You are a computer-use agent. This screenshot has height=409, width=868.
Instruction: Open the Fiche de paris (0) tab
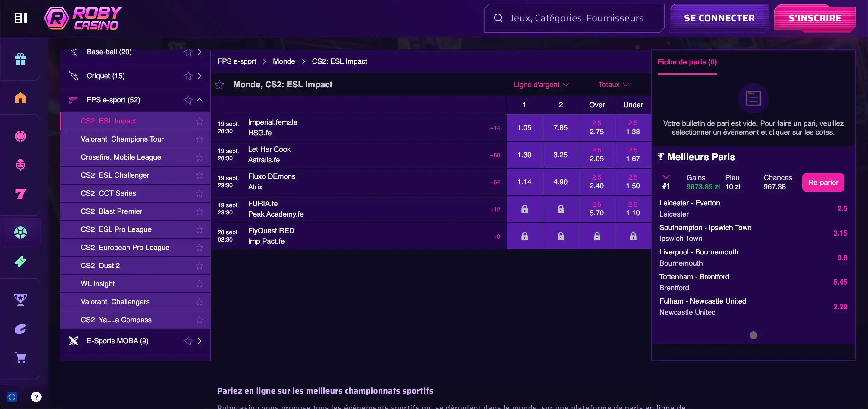point(687,62)
